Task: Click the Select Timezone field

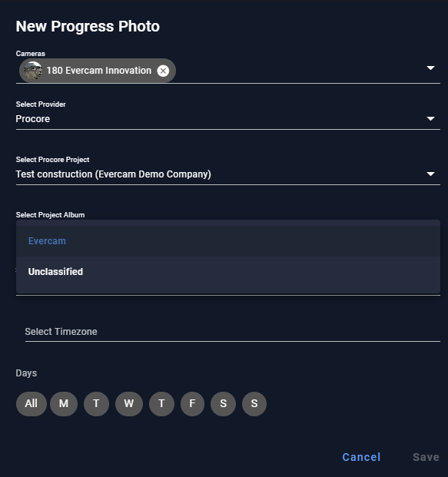Action: tap(233, 332)
